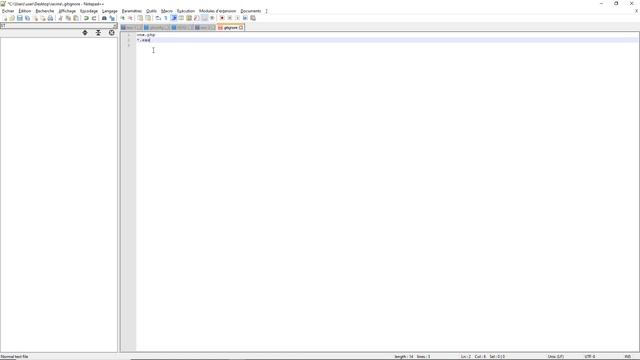Save the recorded macro icon
Image resolution: width=640 pixels, height=360 pixels.
coord(253,18)
